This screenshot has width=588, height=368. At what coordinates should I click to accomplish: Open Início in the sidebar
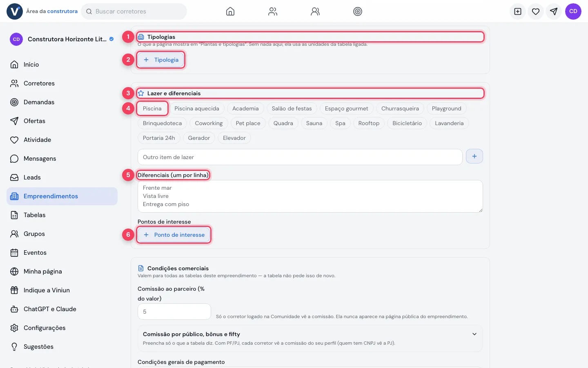point(62,65)
